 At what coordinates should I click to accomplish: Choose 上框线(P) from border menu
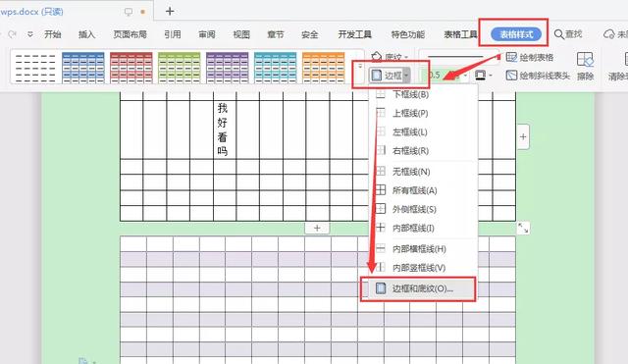click(x=423, y=114)
